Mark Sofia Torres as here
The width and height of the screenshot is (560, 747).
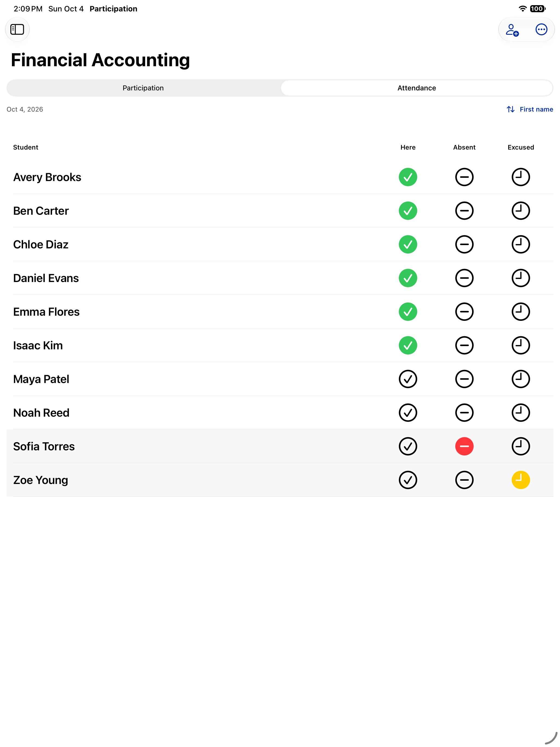pos(408,446)
